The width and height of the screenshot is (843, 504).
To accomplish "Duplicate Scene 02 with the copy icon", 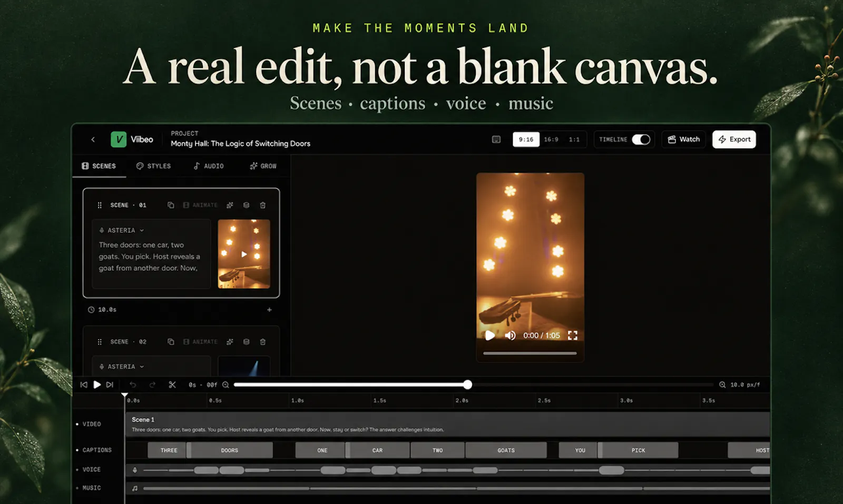I will (171, 342).
